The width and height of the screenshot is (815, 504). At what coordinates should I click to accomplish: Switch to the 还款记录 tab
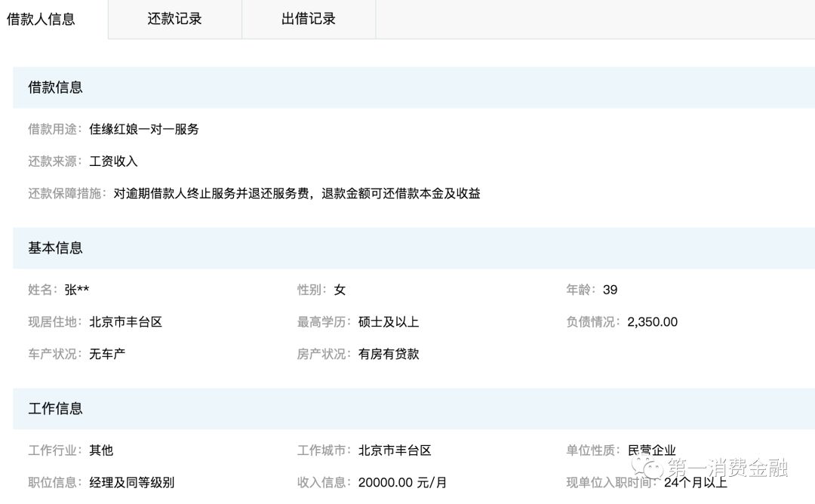[x=174, y=19]
